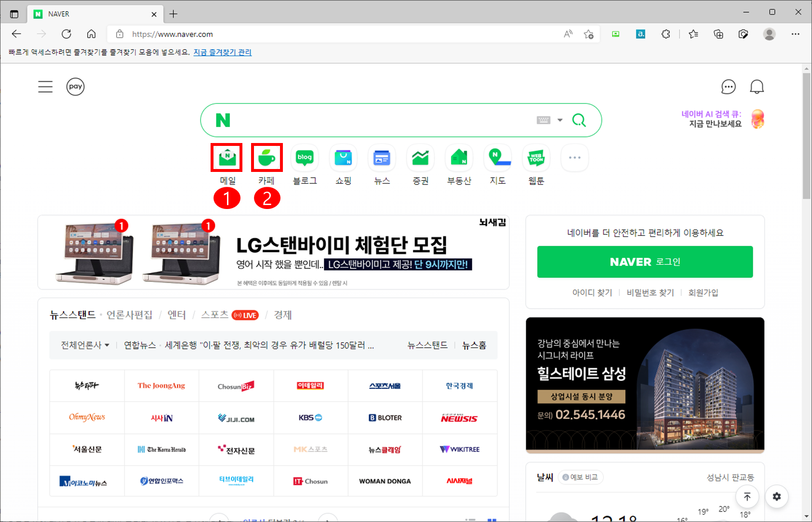Click the 성남시 판교동 weather location
Image resolution: width=812 pixels, height=522 pixels.
click(730, 477)
